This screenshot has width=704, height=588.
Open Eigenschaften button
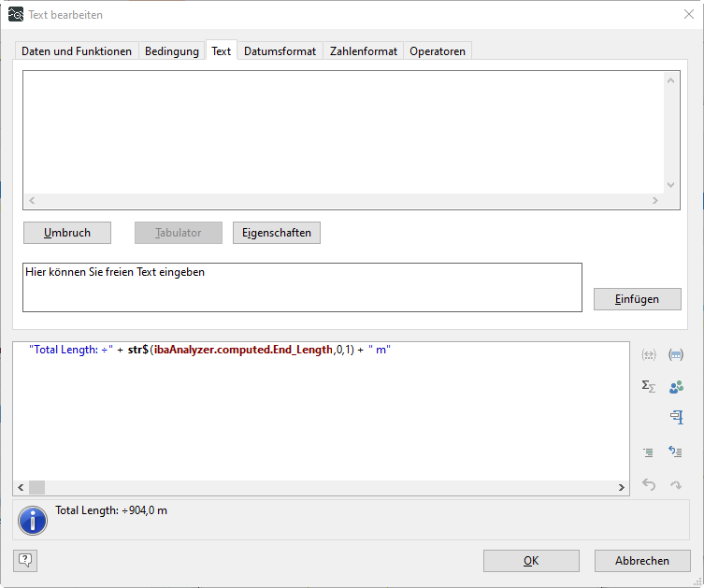tap(277, 233)
